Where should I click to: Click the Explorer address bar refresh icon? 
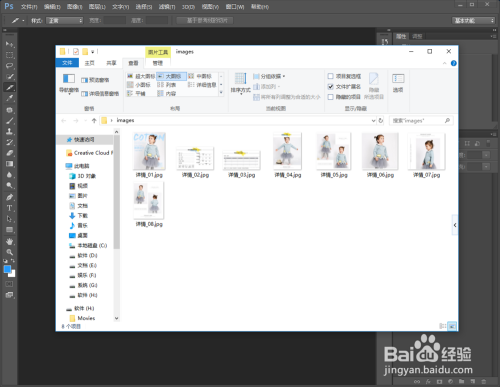click(381, 121)
